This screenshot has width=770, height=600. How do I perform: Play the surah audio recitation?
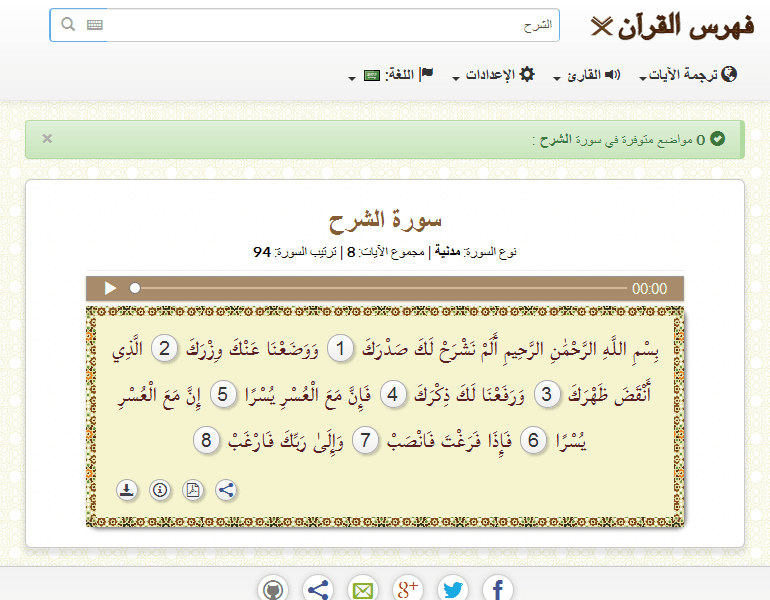click(110, 288)
